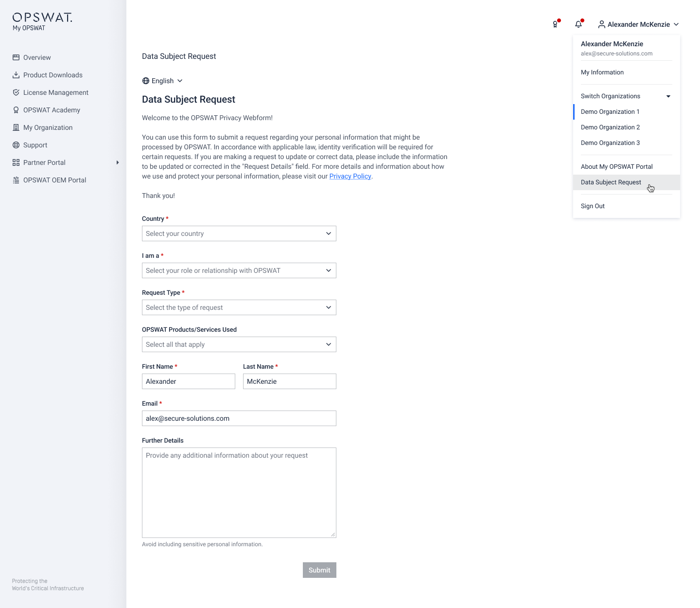
Task: Click the Email input field
Action: coord(239,418)
